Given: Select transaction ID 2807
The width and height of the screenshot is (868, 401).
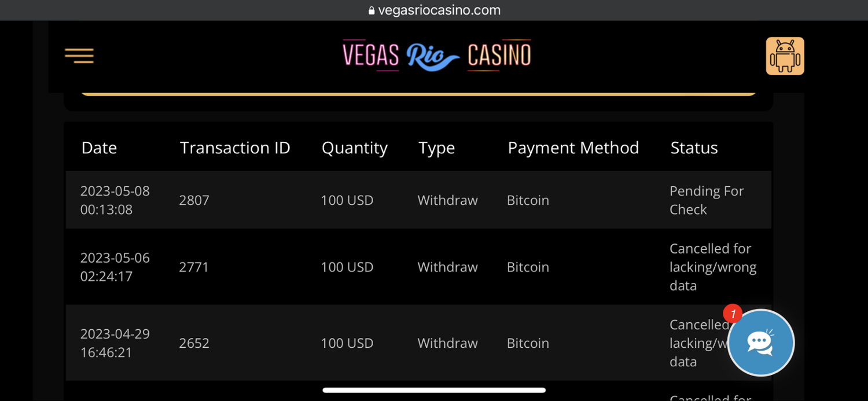Looking at the screenshot, I should click(194, 200).
